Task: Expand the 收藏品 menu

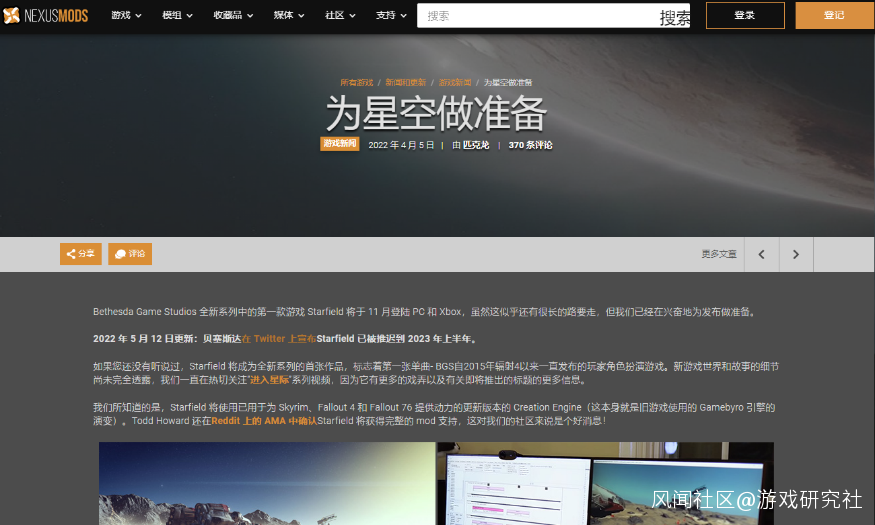Action: tap(233, 16)
